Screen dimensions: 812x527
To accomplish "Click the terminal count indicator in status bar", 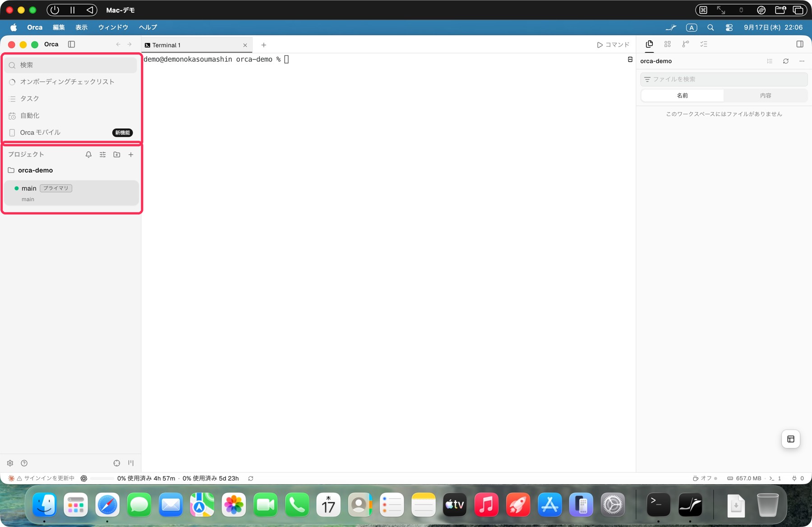I will 775,478.
